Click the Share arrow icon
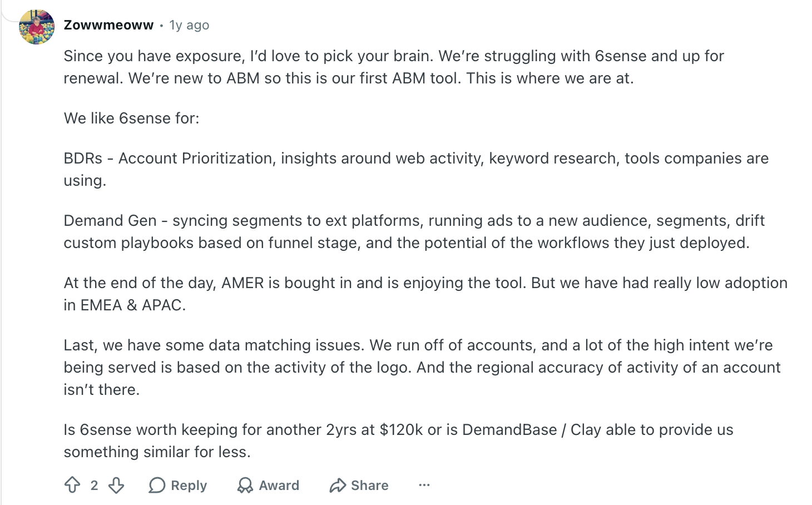This screenshot has height=505, width=812. [338, 486]
